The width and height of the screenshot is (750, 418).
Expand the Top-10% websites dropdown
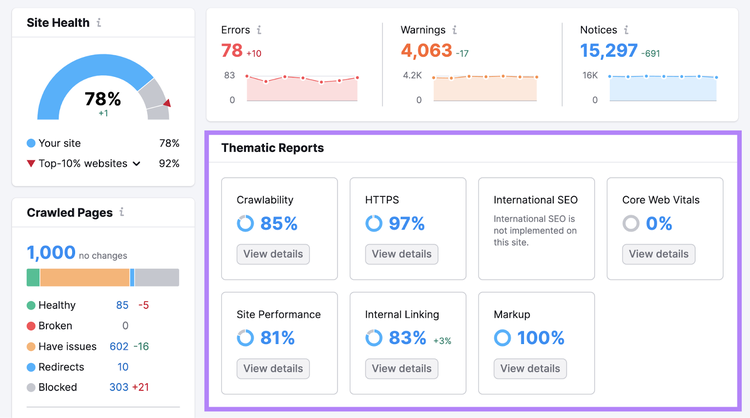136,164
